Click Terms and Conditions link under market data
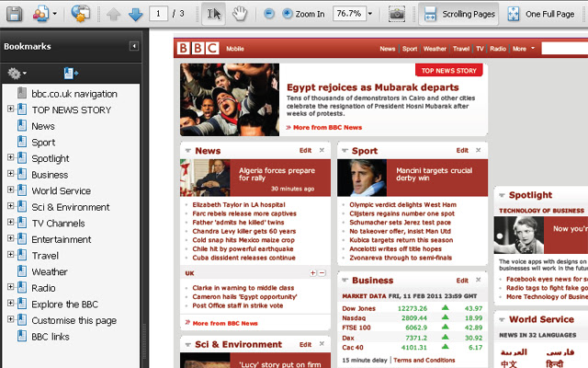The width and height of the screenshot is (588, 368). (x=424, y=360)
